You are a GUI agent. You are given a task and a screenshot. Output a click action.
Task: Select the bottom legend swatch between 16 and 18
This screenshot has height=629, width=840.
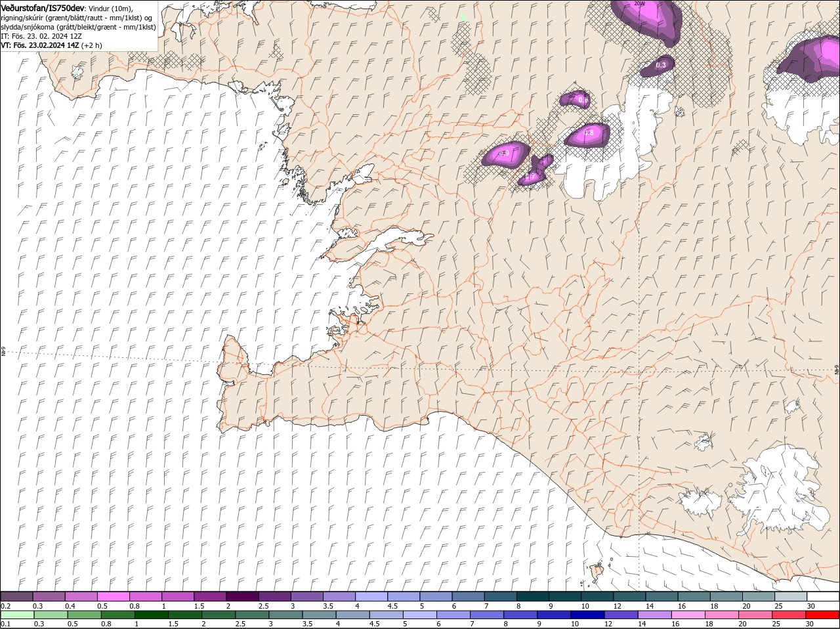[690, 615]
